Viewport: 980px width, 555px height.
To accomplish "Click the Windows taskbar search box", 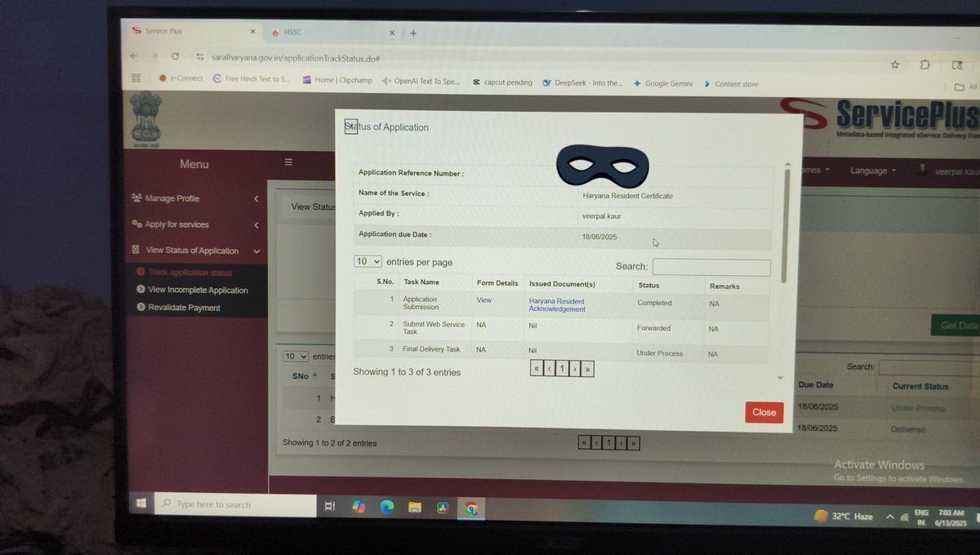I will (235, 504).
